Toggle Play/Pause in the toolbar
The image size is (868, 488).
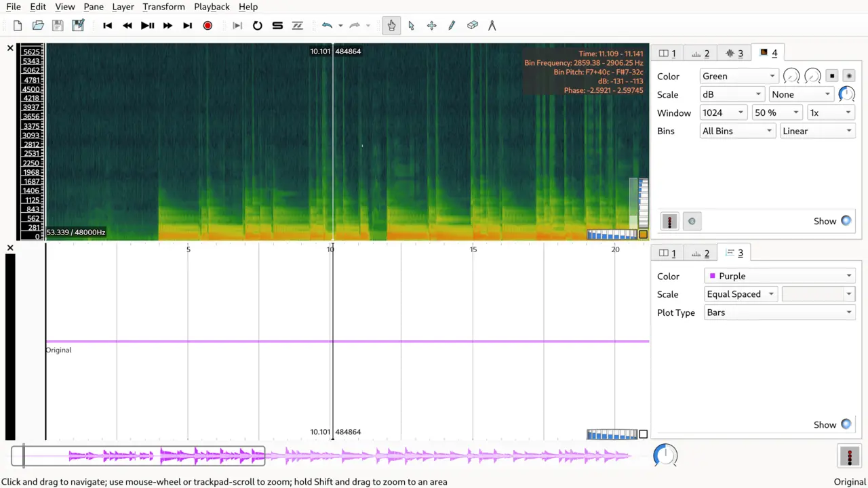point(147,26)
